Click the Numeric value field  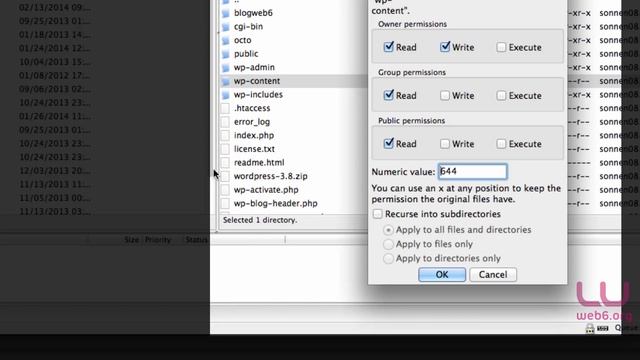473,171
